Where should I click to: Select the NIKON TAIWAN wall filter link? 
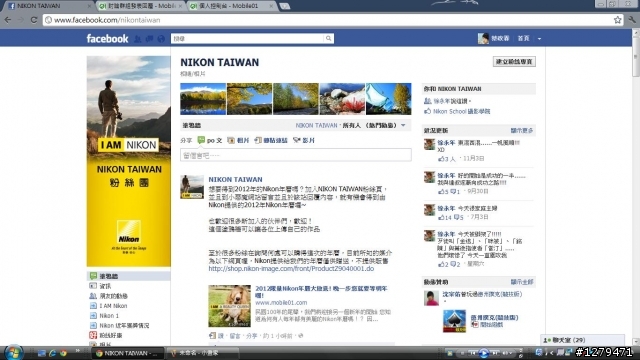[316, 125]
